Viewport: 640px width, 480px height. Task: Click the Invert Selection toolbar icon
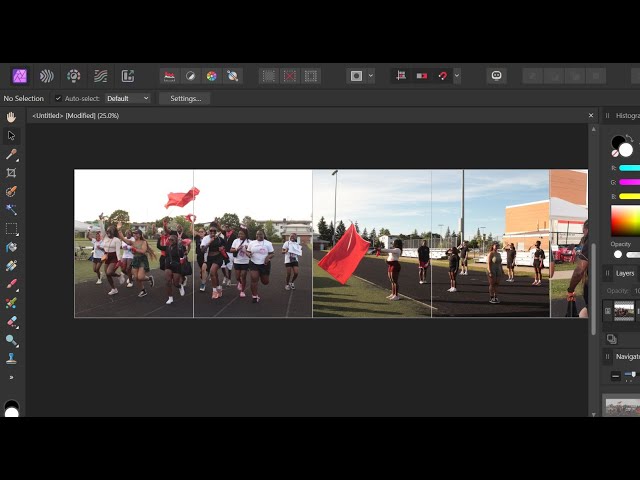tap(311, 76)
